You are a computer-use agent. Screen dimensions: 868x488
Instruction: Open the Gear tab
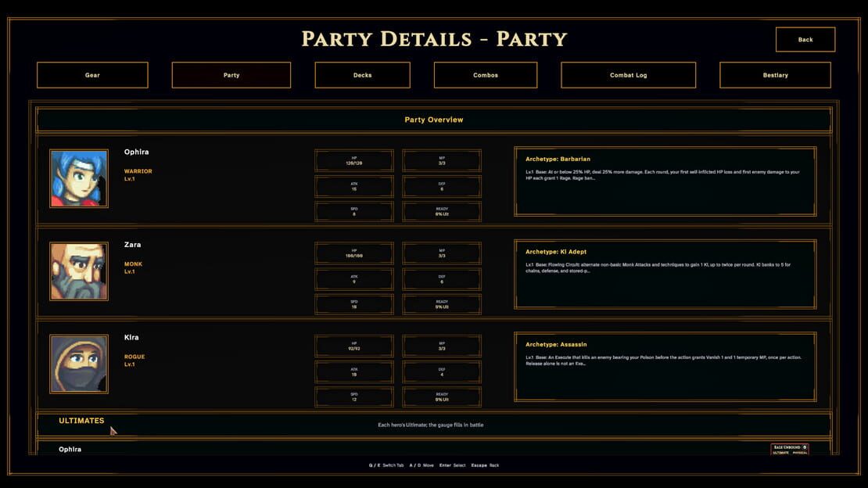click(x=92, y=75)
